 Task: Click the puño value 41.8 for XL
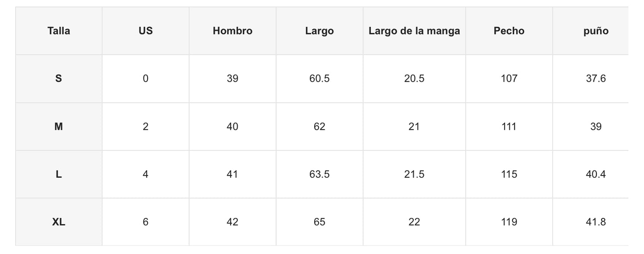[x=595, y=222]
